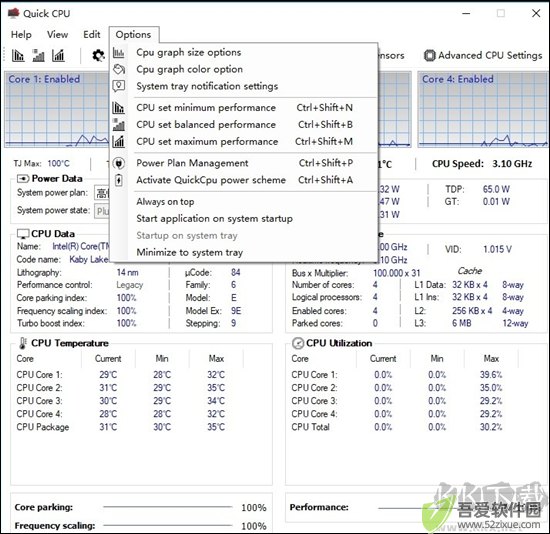Viewport: 550px width, 534px height.
Task: Click the CPU Temperature thermometer icon
Action: (x=23, y=343)
